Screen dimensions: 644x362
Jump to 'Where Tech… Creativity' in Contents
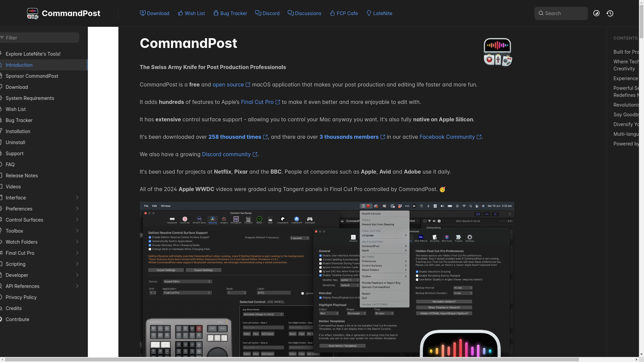tap(626, 65)
